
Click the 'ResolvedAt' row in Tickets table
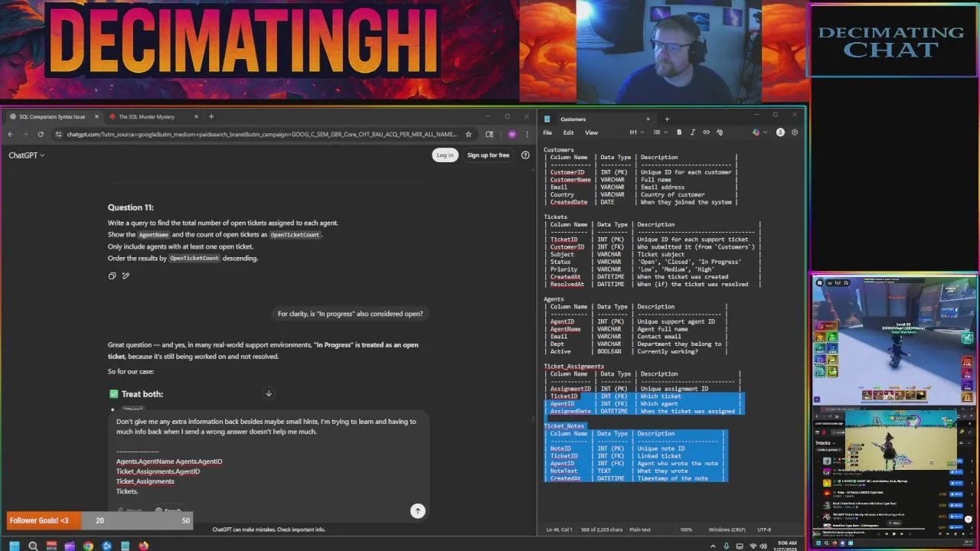click(x=653, y=284)
